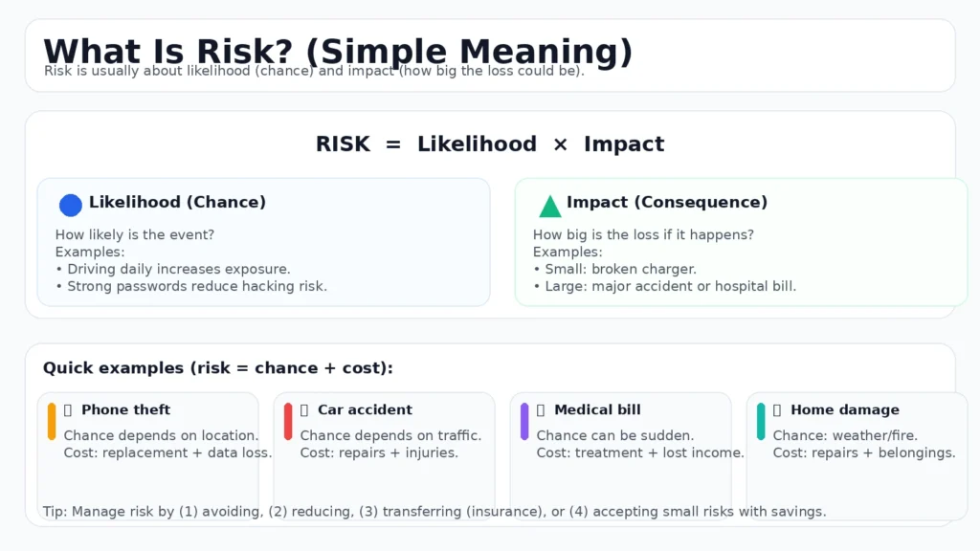Click the "Phone theft" card title
This screenshot has height=551, width=980.
tap(125, 410)
